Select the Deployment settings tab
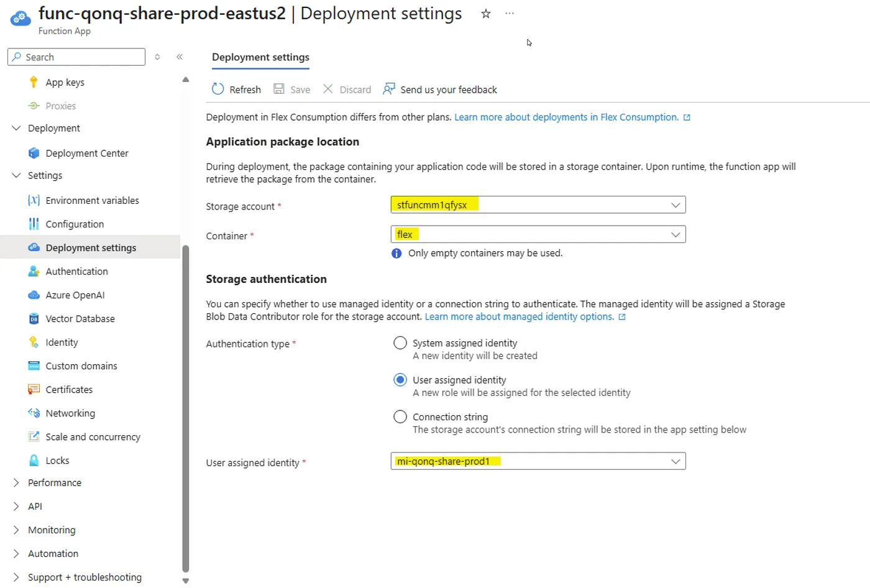The image size is (870, 588). click(x=260, y=57)
